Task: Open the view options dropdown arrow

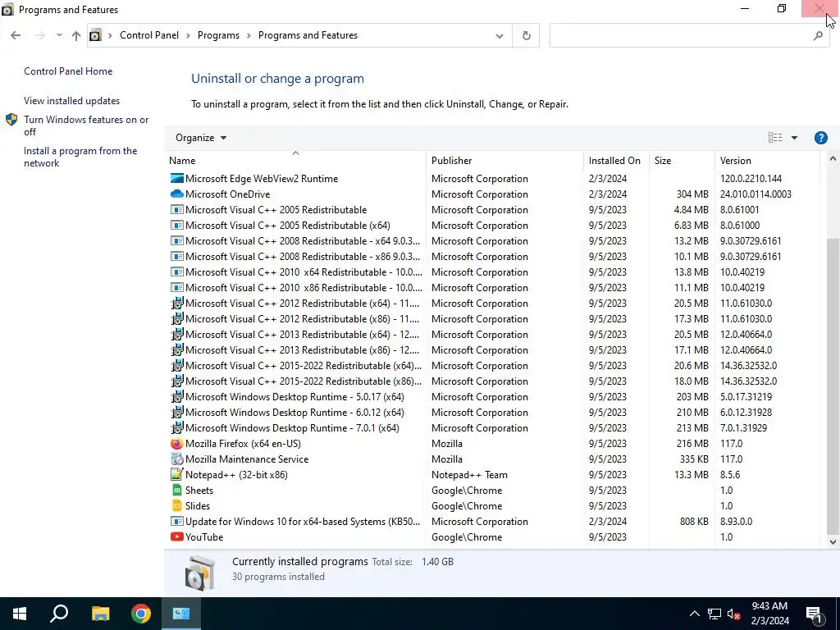Action: [794, 138]
